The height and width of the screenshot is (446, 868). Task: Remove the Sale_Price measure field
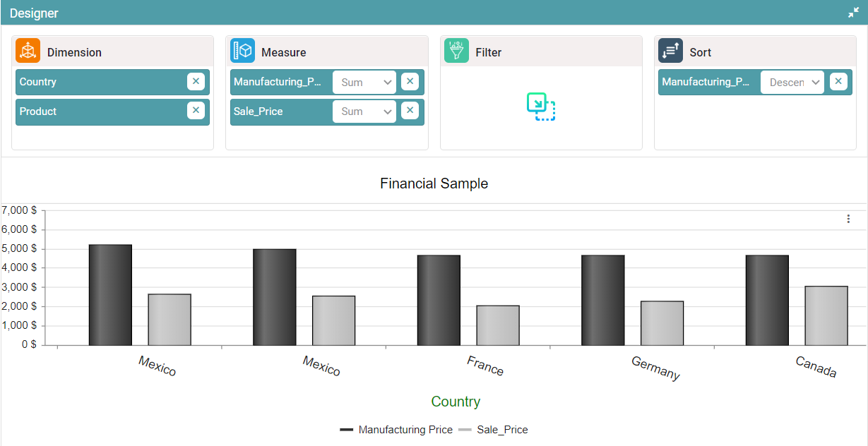(x=410, y=111)
